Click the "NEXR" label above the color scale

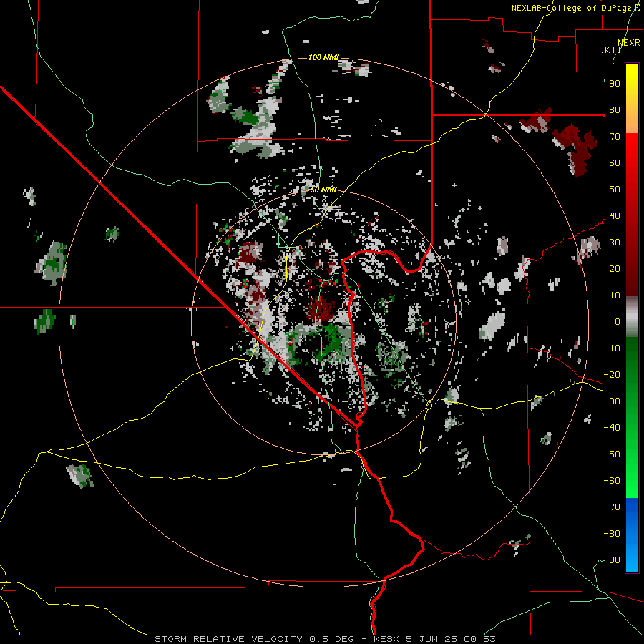click(x=628, y=43)
